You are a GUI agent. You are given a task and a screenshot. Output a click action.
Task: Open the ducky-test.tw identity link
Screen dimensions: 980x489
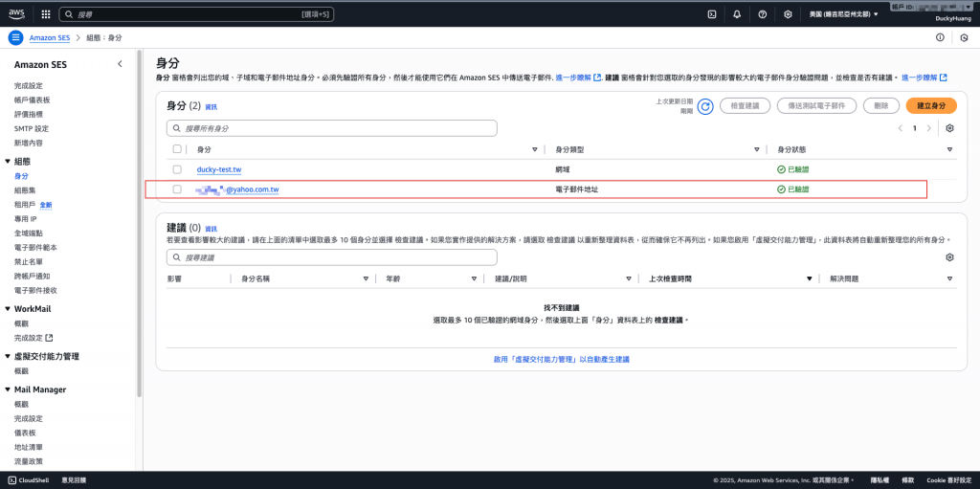(219, 169)
